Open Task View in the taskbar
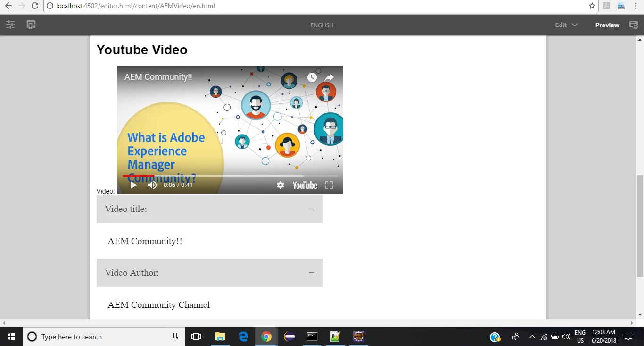Viewport: 644px width, 346px height. pyautogui.click(x=196, y=337)
